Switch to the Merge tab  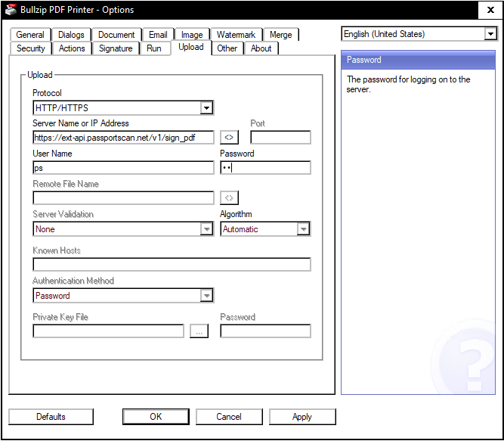coord(281,35)
